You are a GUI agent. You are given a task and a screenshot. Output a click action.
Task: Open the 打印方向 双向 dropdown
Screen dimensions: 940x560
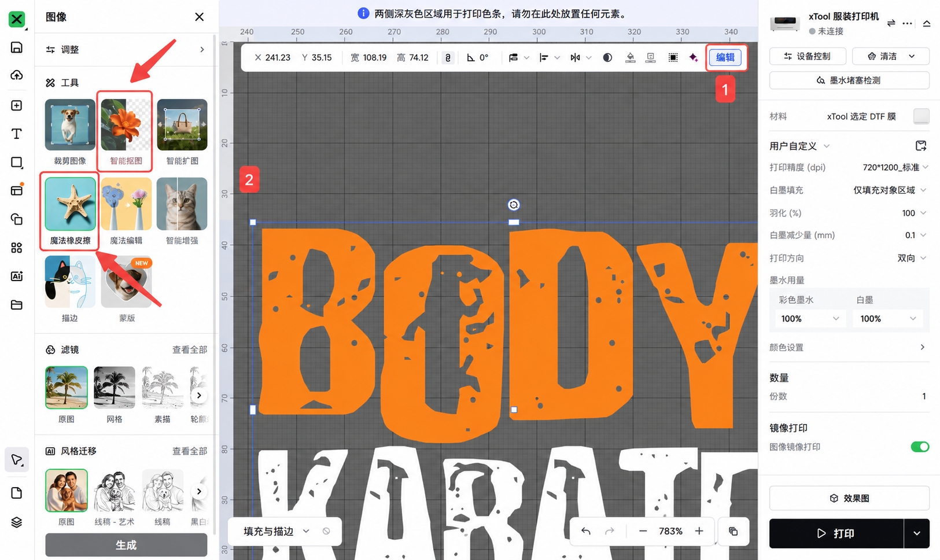(x=912, y=258)
